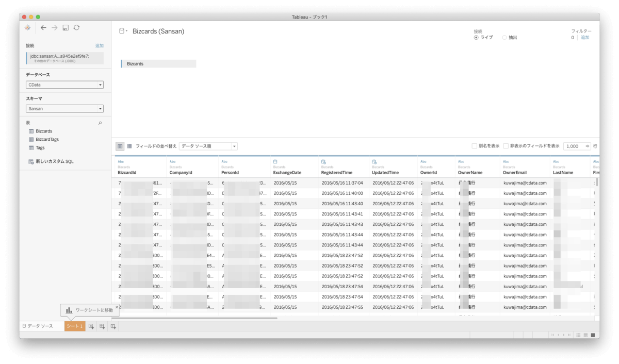Click the 2016/05/16 11:37:04 cell
Viewport: 619px width, 364px height.
343,183
